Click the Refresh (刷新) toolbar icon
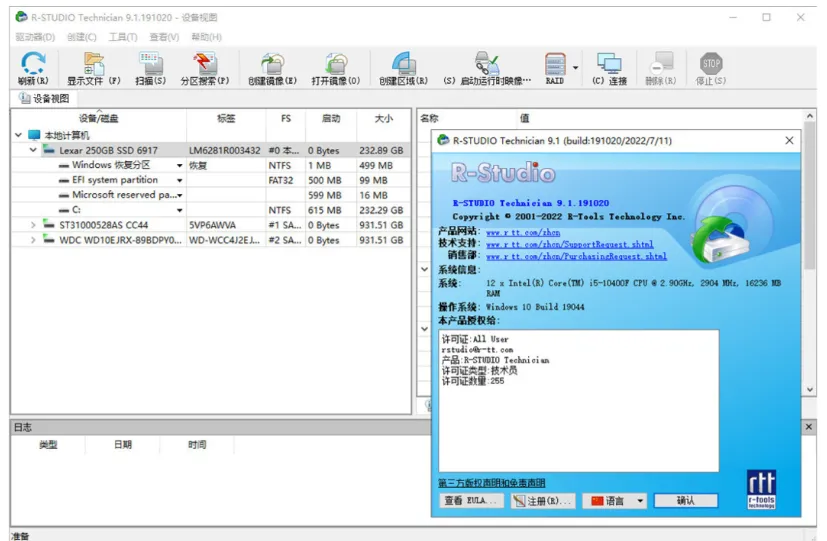This screenshot has width=827, height=541. [x=33, y=69]
